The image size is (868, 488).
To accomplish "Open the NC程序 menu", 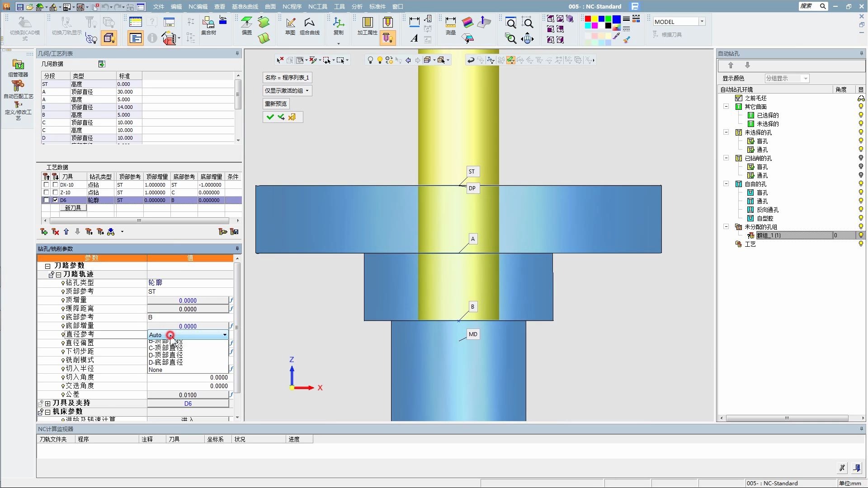I will coord(292,6).
